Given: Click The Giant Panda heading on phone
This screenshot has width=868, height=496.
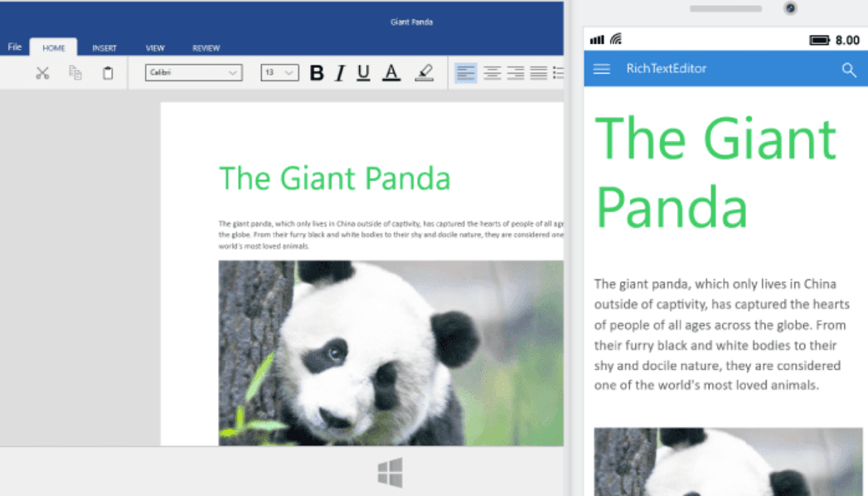Looking at the screenshot, I should 715,173.
